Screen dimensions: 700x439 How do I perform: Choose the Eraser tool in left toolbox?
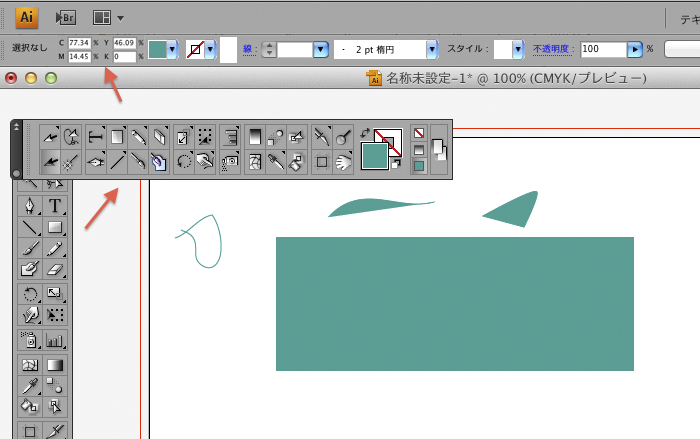(55, 269)
